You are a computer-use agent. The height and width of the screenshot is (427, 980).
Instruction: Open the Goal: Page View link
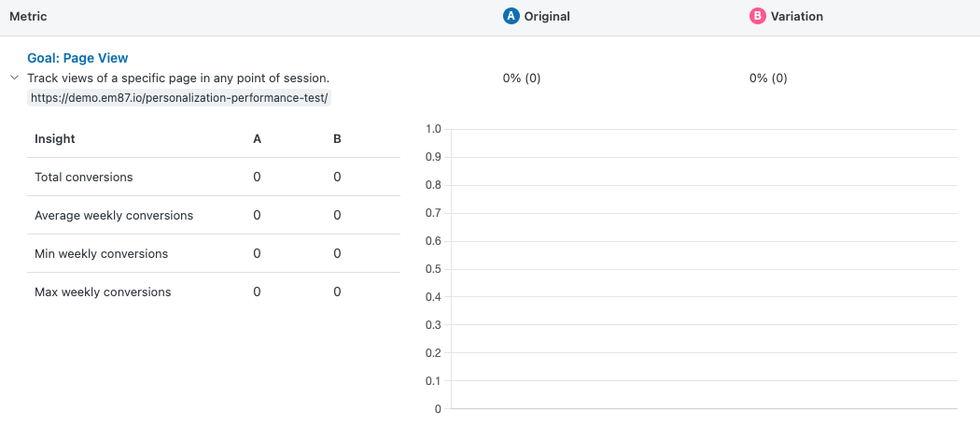point(77,58)
